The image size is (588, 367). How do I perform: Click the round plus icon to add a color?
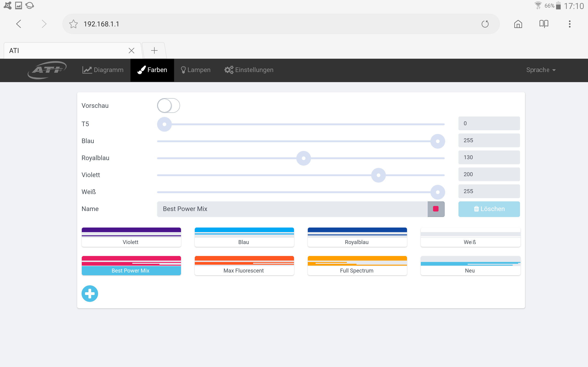90,293
